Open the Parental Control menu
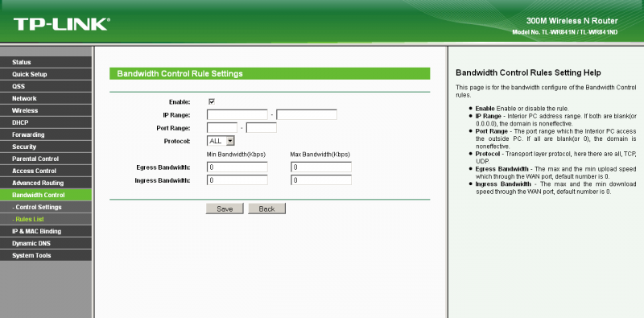The width and height of the screenshot is (644, 318). click(x=46, y=159)
